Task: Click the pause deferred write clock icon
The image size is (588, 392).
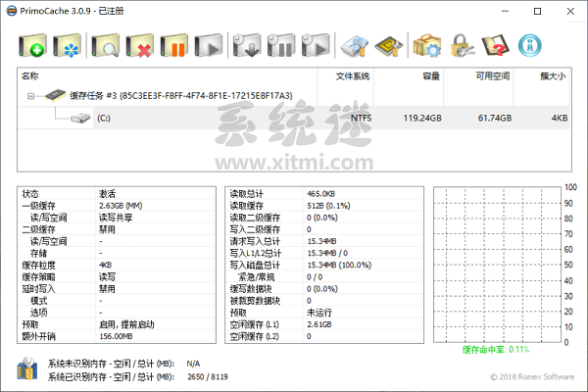Action: (x=281, y=46)
